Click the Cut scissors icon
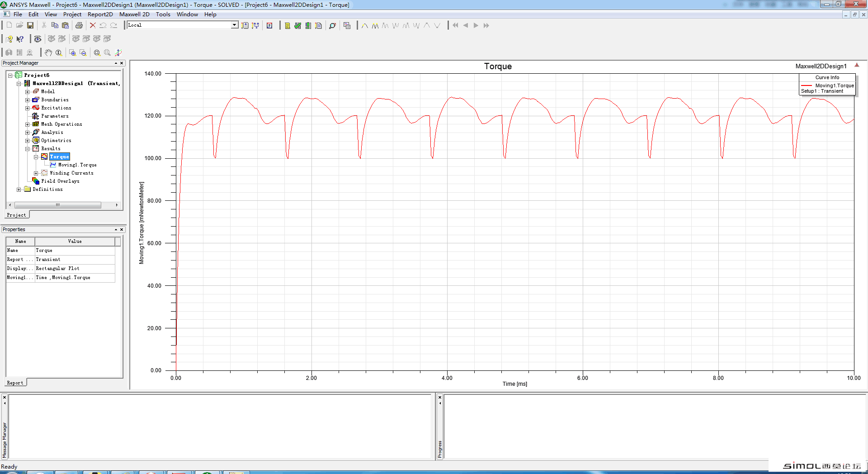 tap(44, 25)
